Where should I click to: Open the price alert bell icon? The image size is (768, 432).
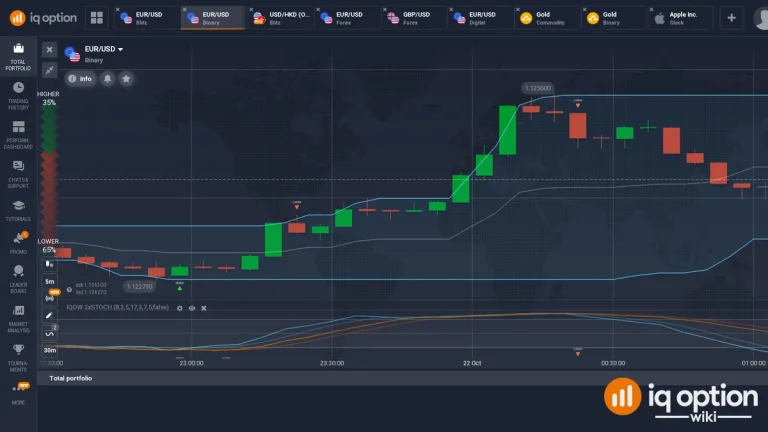tap(107, 78)
